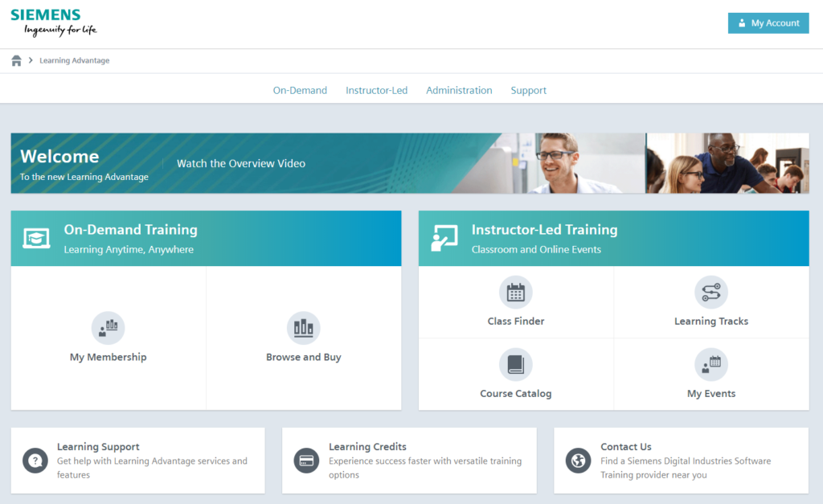Click the My Events icon
The image size is (823, 504).
(711, 364)
